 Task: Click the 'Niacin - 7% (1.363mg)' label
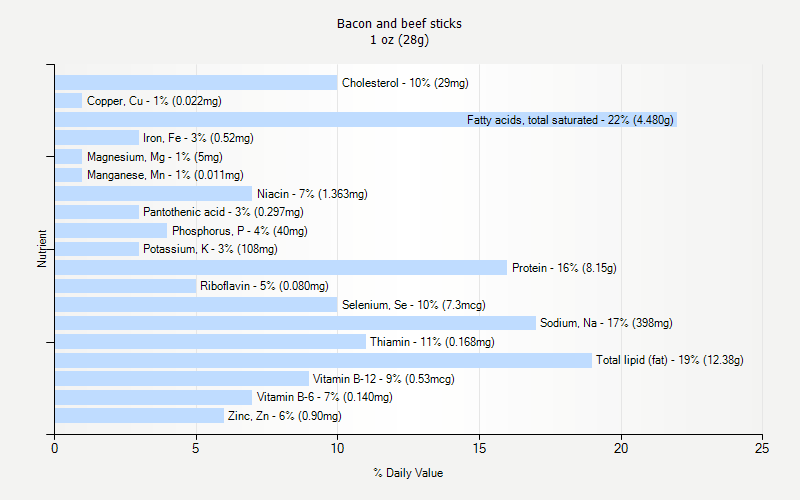tap(312, 194)
